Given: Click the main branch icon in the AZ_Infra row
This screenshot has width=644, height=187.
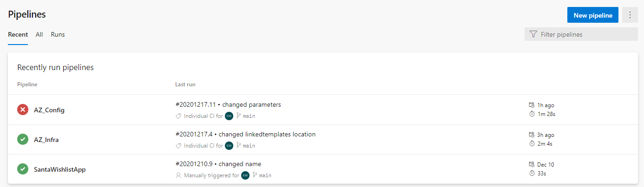Looking at the screenshot, I should pos(239,146).
